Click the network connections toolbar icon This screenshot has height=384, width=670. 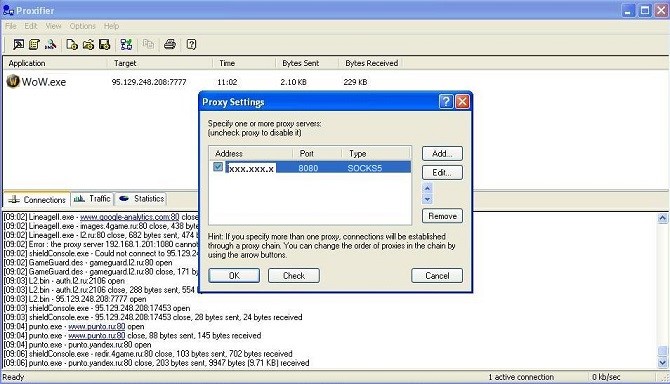(x=126, y=44)
